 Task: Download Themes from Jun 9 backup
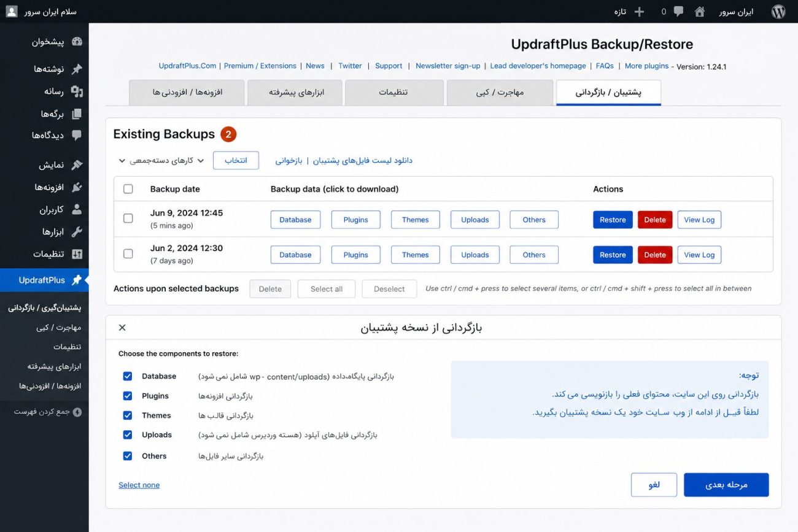tap(416, 220)
